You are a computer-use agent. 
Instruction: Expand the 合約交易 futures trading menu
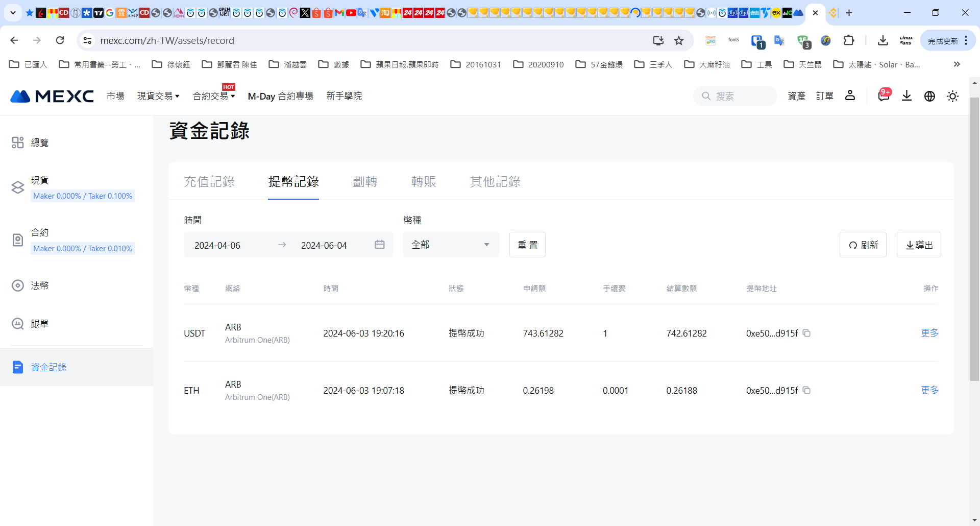214,96
